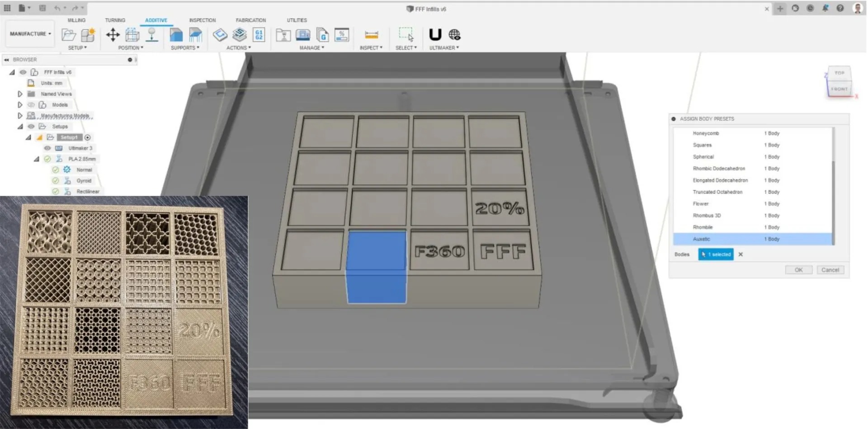Viewport: 868px width, 429px height.
Task: Click the Select window selection tool
Action: click(406, 35)
